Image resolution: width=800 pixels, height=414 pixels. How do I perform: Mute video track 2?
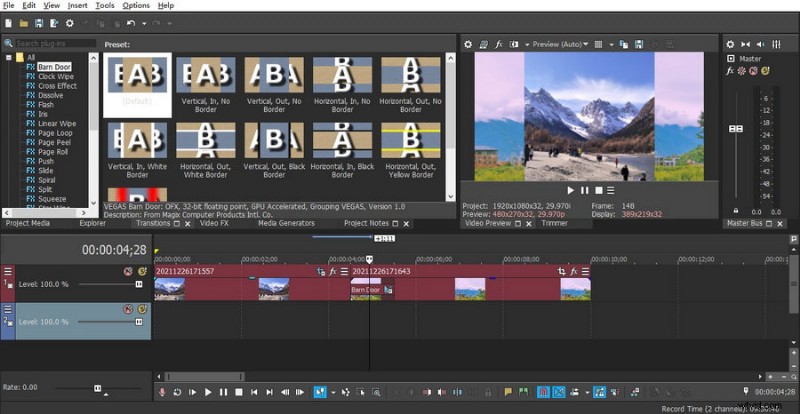(x=128, y=309)
